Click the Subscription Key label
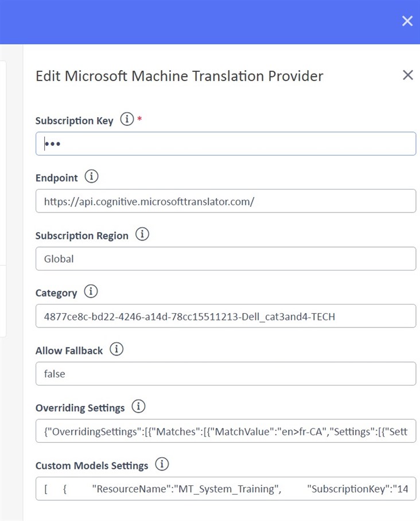The image size is (420, 521). click(74, 121)
